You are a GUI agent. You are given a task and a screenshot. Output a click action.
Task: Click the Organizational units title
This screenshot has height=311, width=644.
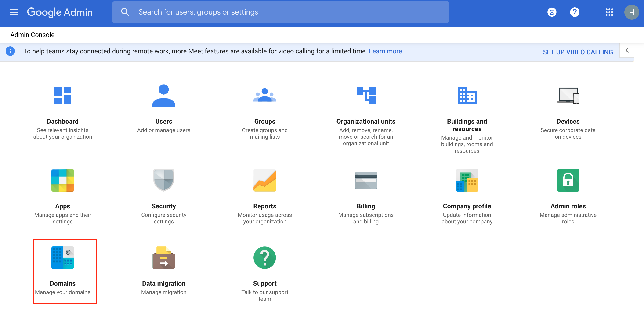366,122
